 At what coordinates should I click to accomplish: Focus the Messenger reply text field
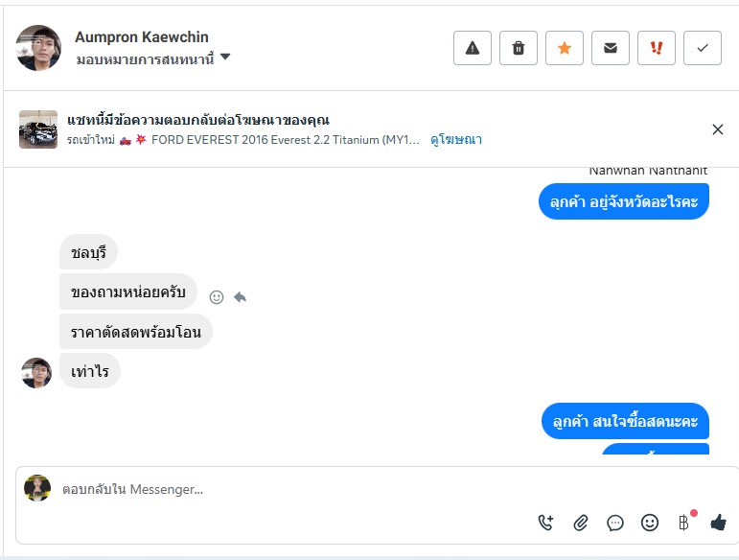(x=288, y=489)
